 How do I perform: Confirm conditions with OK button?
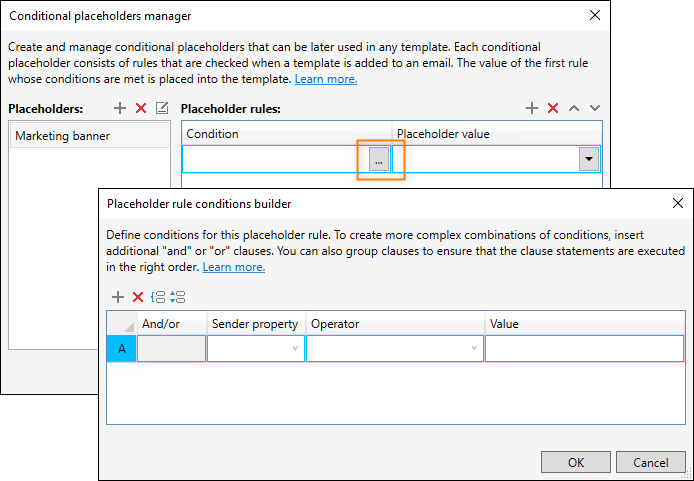coord(576,462)
